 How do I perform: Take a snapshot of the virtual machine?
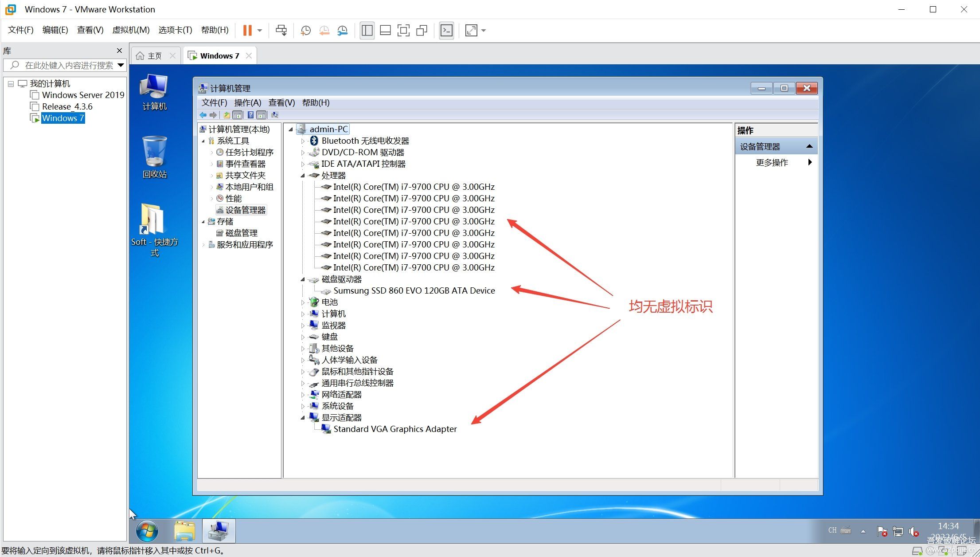click(x=305, y=30)
